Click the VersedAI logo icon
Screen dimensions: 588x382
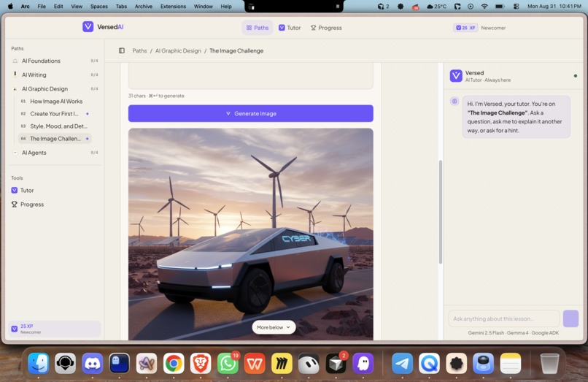click(88, 27)
